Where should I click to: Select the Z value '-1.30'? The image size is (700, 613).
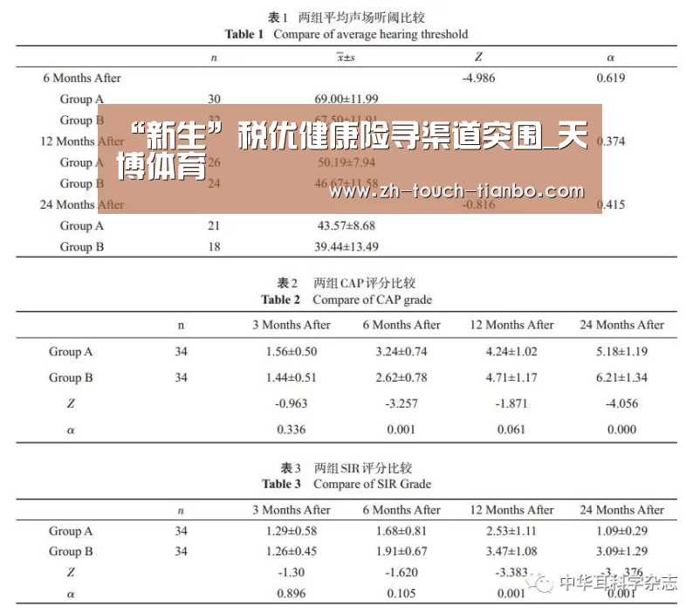click(x=292, y=572)
